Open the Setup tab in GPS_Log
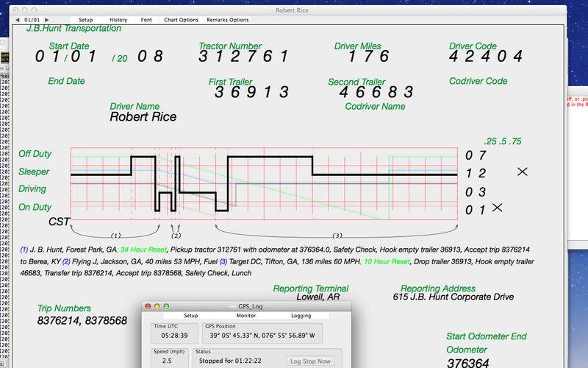The width and height of the screenshot is (588, 368). tap(191, 316)
